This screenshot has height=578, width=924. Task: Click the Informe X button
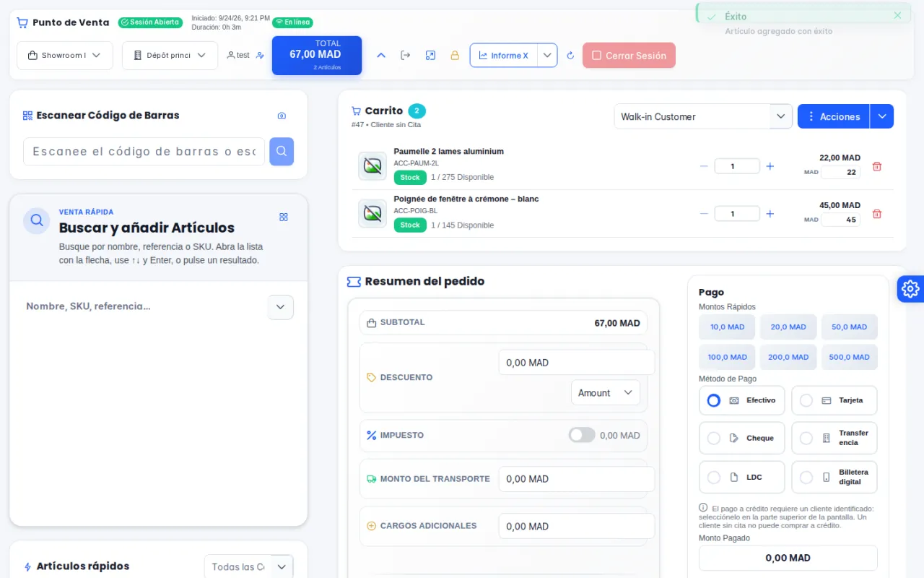coord(504,56)
